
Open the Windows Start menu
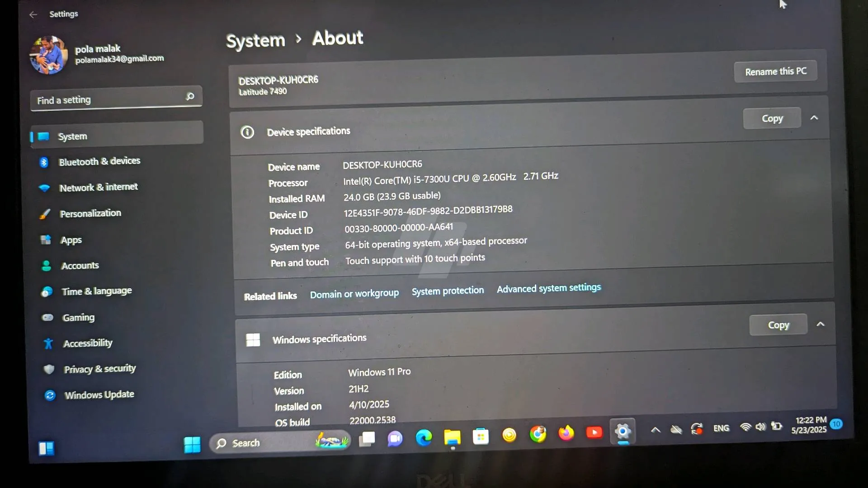click(192, 445)
